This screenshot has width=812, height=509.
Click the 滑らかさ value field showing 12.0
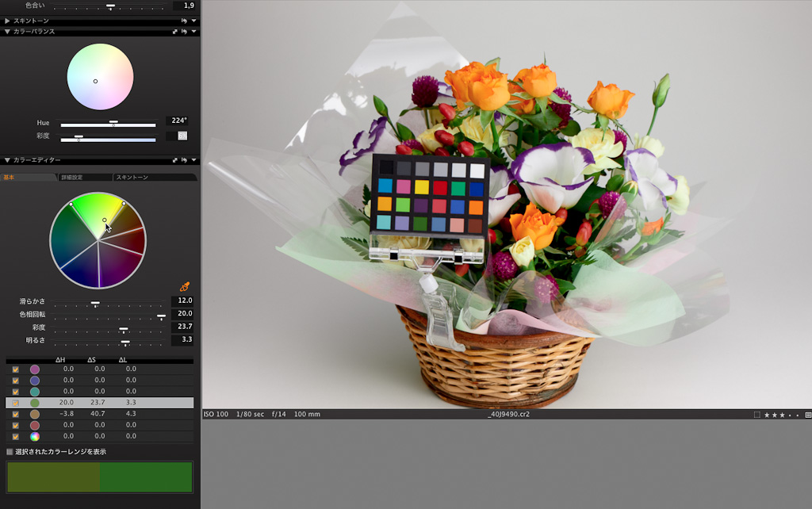182,301
